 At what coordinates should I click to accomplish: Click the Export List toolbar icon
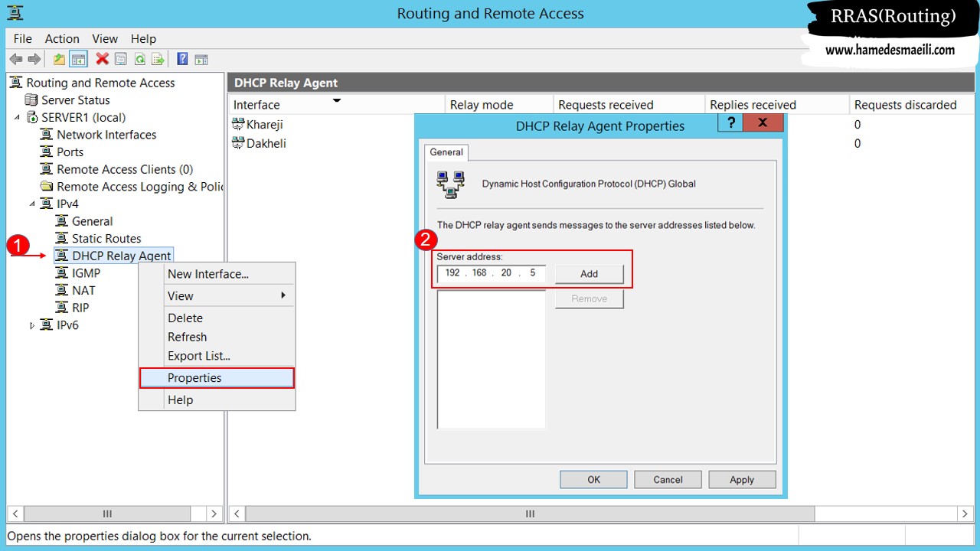(158, 59)
